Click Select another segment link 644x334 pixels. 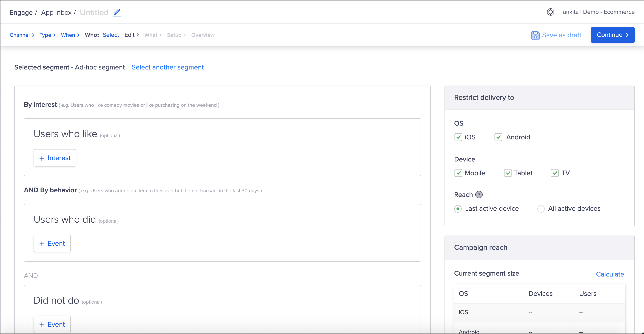point(168,67)
